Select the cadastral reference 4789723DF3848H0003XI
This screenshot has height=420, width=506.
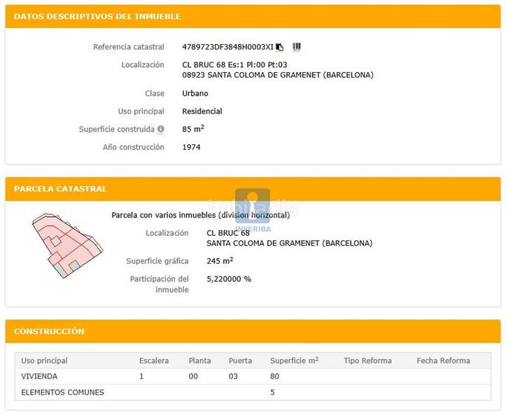[x=227, y=47]
